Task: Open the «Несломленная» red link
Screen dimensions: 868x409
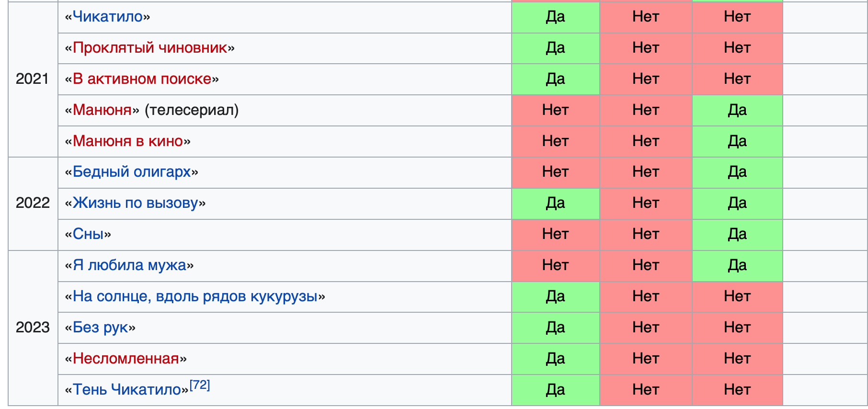Action: [x=126, y=359]
